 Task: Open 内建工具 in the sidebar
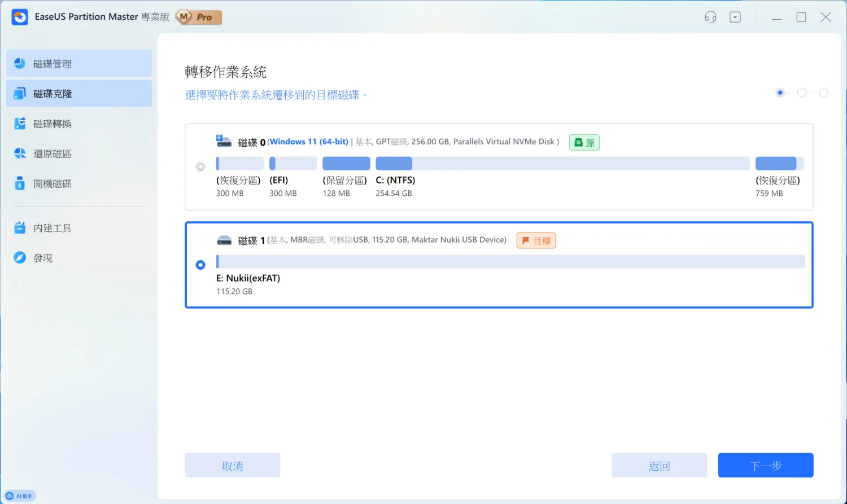pos(79,227)
